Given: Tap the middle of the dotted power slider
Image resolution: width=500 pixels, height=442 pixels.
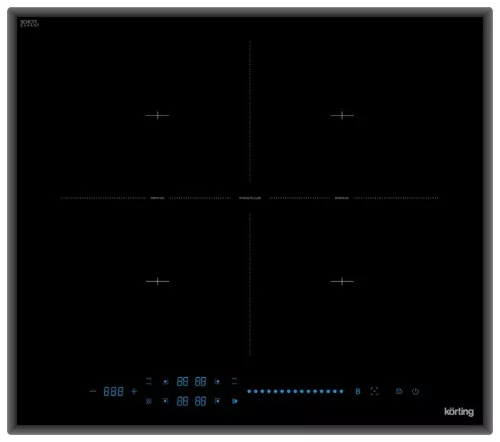Looking at the screenshot, I should pyautogui.click(x=295, y=391).
